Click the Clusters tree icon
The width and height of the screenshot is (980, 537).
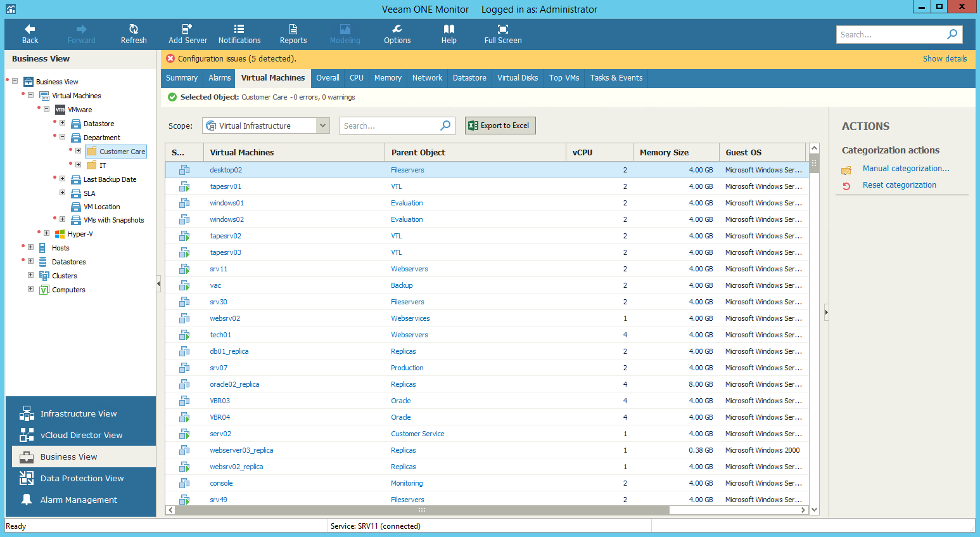[x=44, y=276]
